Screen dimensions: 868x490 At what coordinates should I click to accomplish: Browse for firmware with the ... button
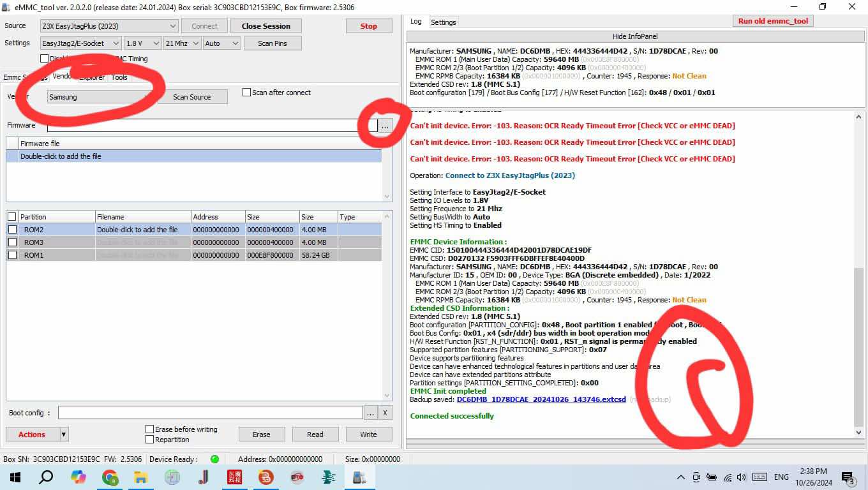pyautogui.click(x=385, y=126)
